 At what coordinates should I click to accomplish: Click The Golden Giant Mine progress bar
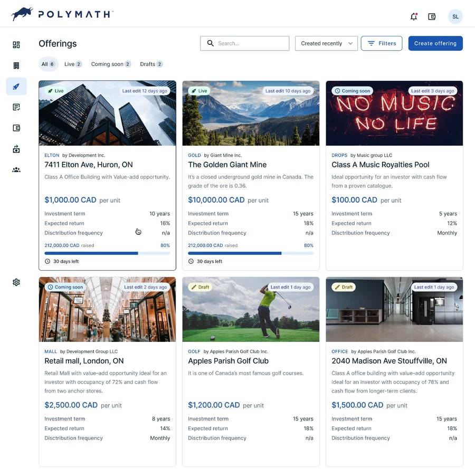pos(251,253)
